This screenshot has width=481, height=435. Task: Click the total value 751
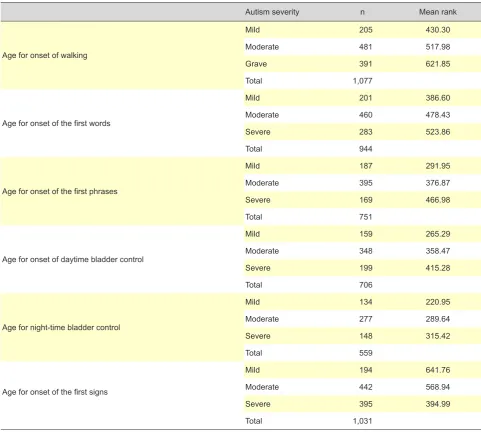tap(366, 217)
